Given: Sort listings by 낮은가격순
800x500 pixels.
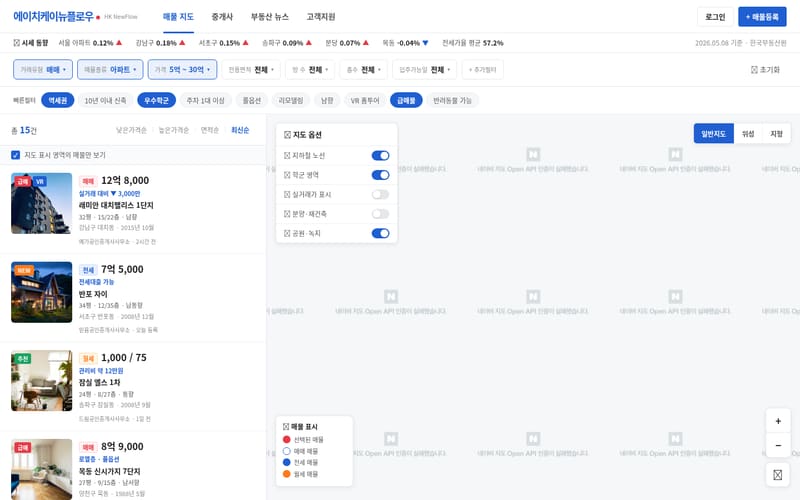Looking at the screenshot, I should [131, 130].
